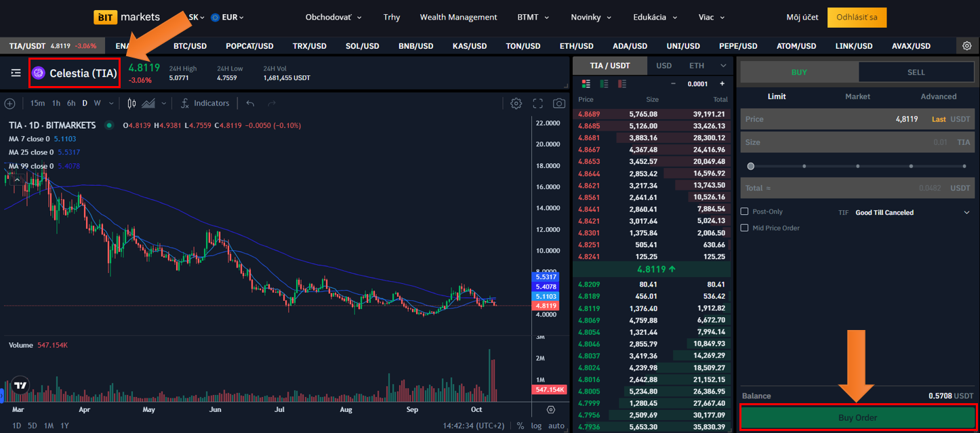The image size is (980, 433).
Task: Click the order size slider handle
Action: (x=751, y=166)
